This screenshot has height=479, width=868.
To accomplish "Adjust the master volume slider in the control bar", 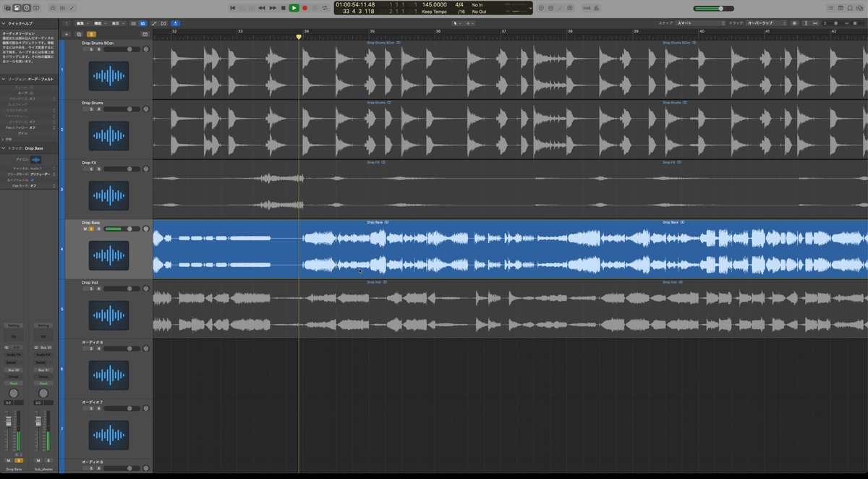I will pyautogui.click(x=718, y=8).
